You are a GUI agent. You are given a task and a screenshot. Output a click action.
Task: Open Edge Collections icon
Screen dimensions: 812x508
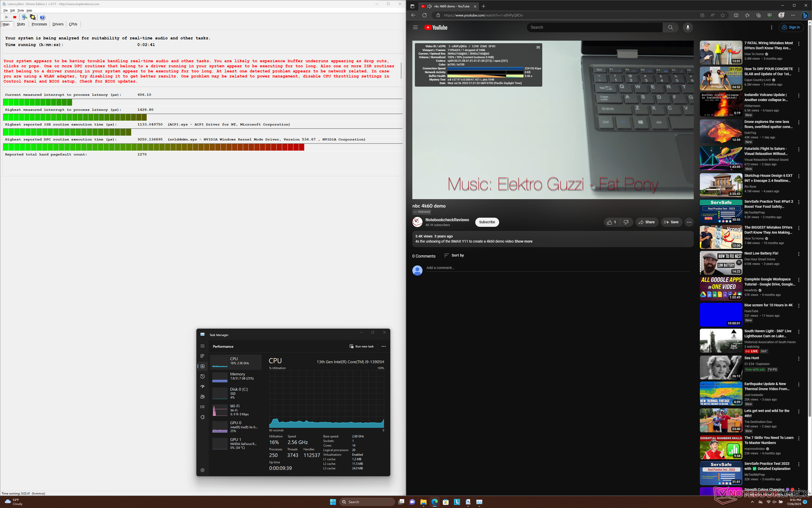point(758,15)
